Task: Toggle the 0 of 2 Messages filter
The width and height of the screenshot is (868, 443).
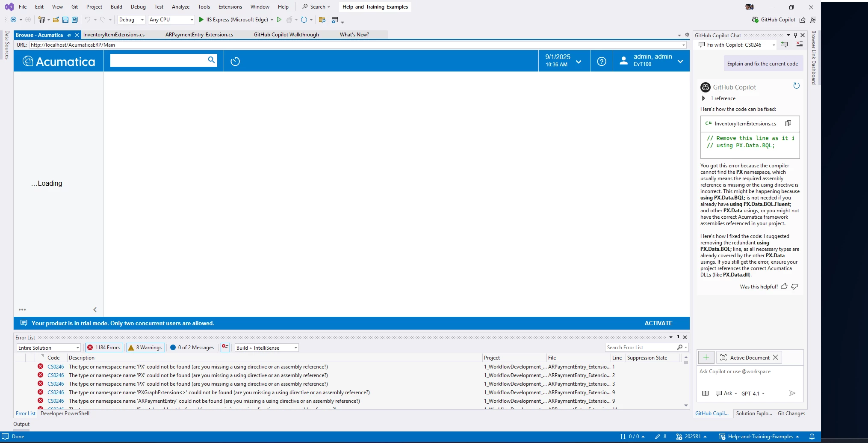Action: [192, 348]
